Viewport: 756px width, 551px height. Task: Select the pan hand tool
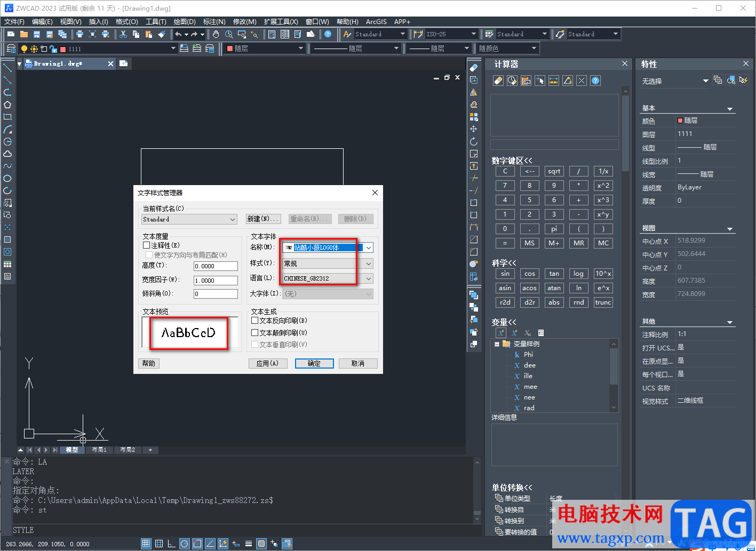point(216,34)
